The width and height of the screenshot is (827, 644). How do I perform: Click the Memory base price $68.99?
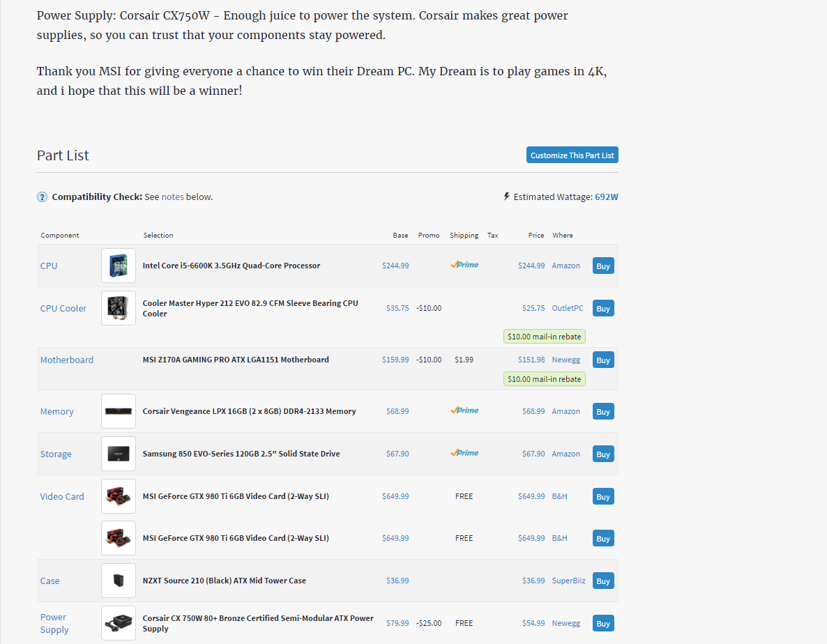397,412
